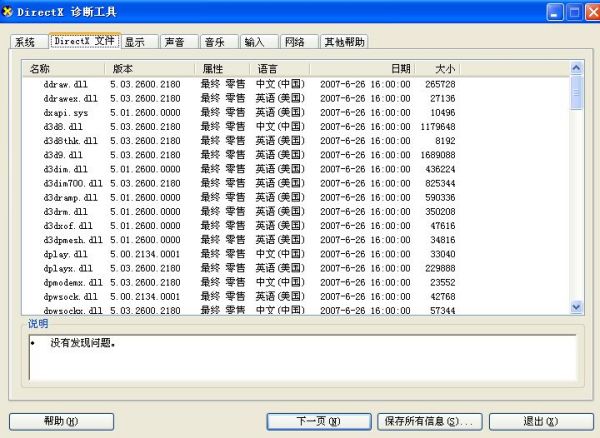Switch to the 其他帮助 tab

pyautogui.click(x=344, y=42)
